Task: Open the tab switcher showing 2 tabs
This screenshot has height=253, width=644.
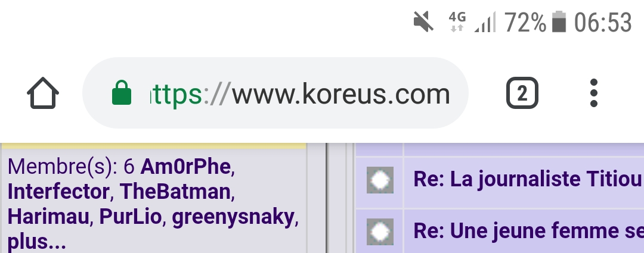Action: click(522, 93)
